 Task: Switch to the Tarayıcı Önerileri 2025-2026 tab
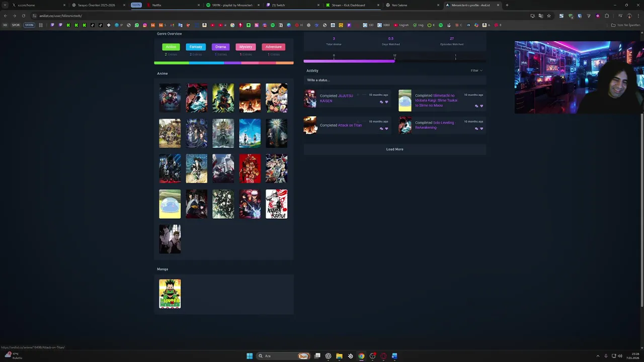(x=98, y=5)
